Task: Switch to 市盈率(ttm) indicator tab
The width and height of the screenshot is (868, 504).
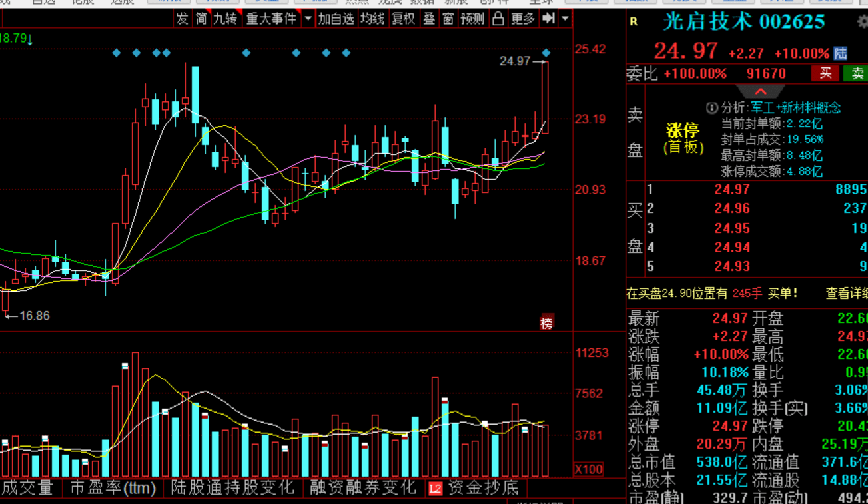Action: click(x=113, y=488)
